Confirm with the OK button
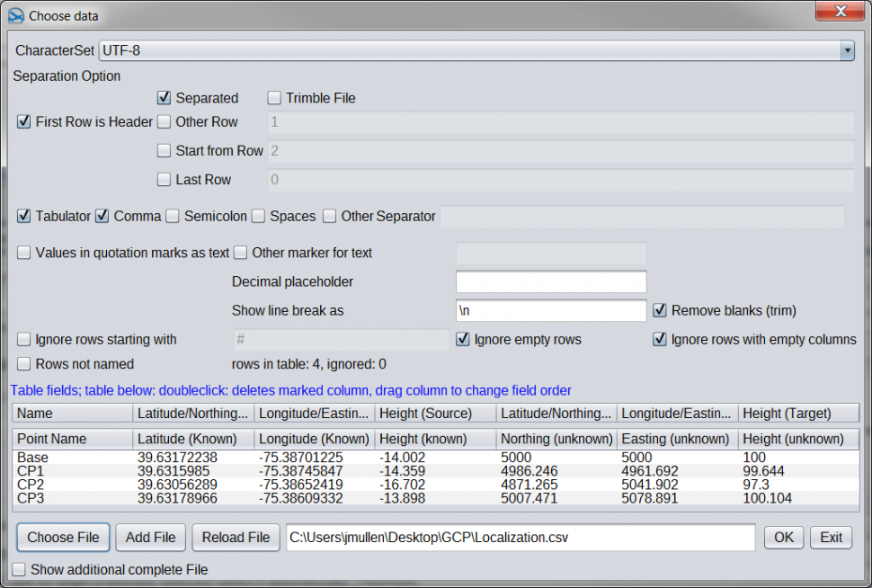 tap(784, 538)
